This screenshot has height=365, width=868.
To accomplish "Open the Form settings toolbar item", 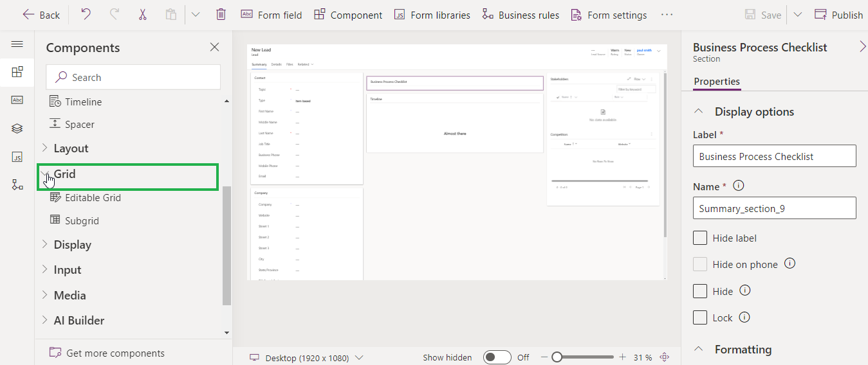I will coord(609,15).
